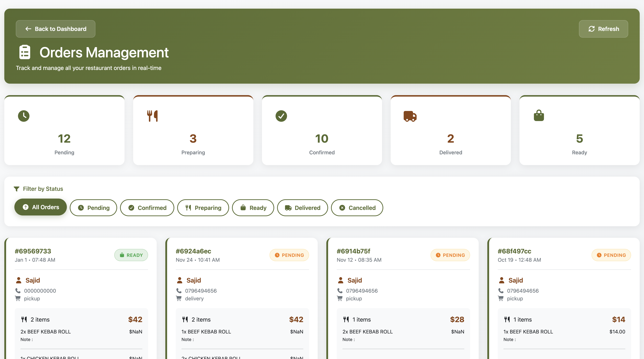Show All Orders filter
Screen dimensions: 644x359
[40, 207]
